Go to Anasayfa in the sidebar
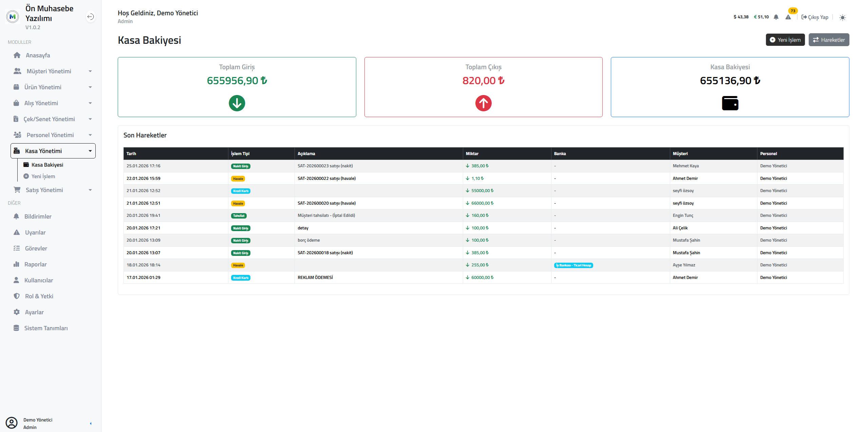 click(x=38, y=55)
